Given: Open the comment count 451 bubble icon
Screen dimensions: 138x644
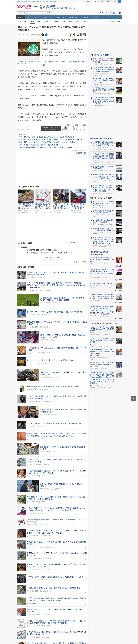Looking at the screenshot, I should tap(33, 35).
